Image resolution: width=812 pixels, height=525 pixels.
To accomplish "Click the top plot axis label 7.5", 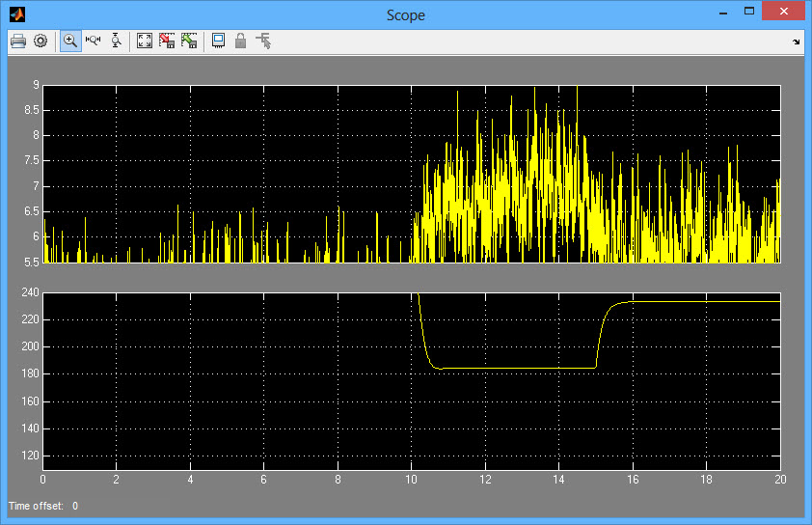I will click(x=32, y=160).
